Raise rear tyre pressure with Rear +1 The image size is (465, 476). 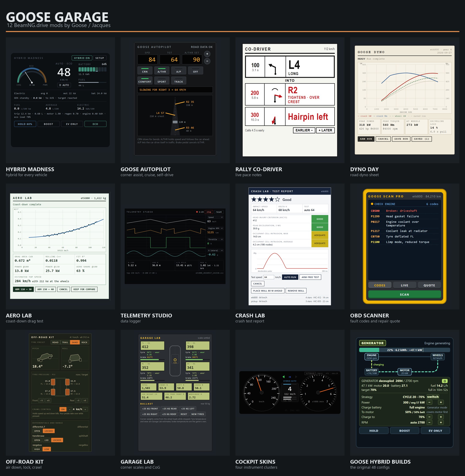click(x=85, y=400)
